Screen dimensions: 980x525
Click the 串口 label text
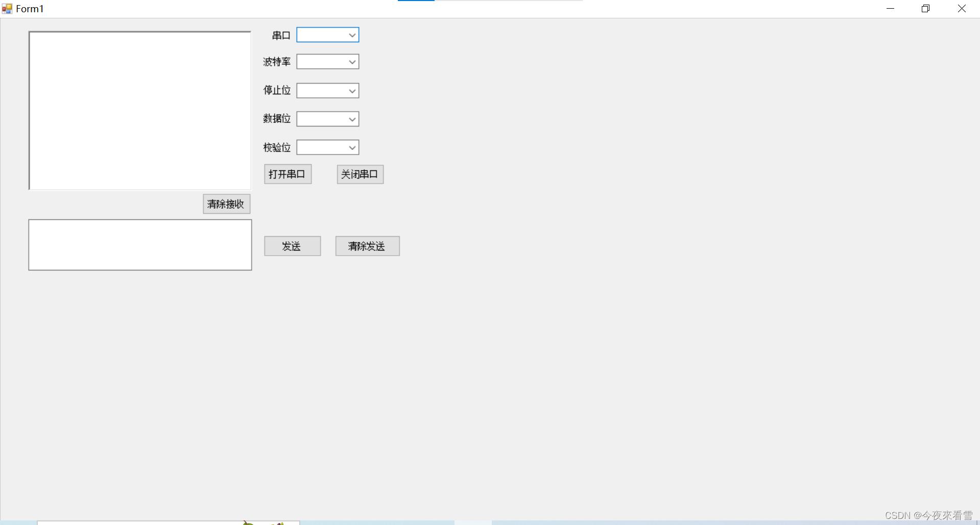pos(281,35)
